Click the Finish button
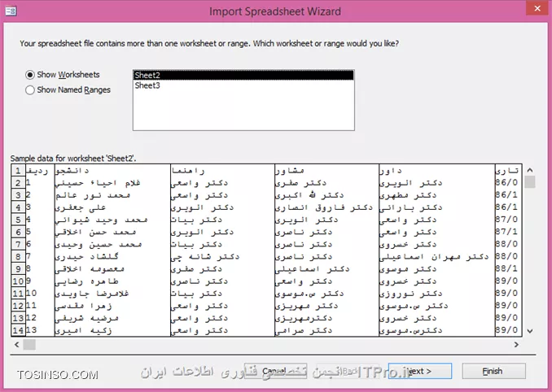This screenshot has width=552, height=392. coord(493,371)
